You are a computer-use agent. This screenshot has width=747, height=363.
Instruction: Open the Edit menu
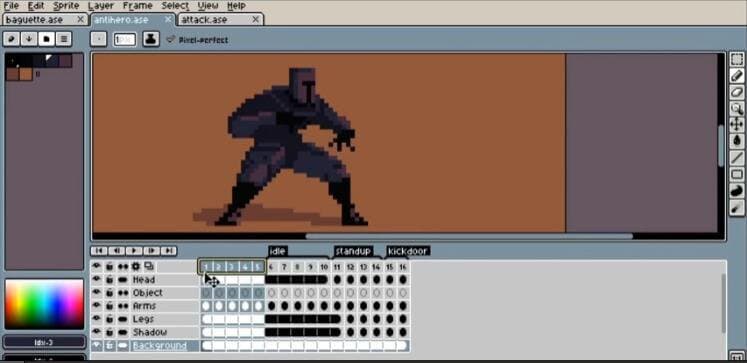pos(36,6)
